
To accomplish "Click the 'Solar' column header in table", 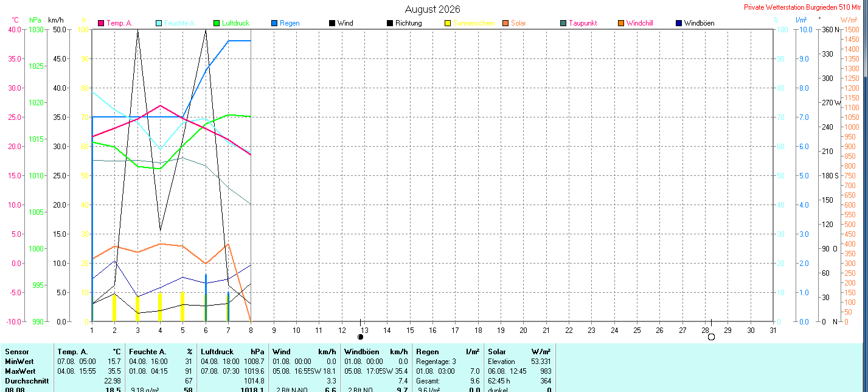I will pyautogui.click(x=497, y=352).
